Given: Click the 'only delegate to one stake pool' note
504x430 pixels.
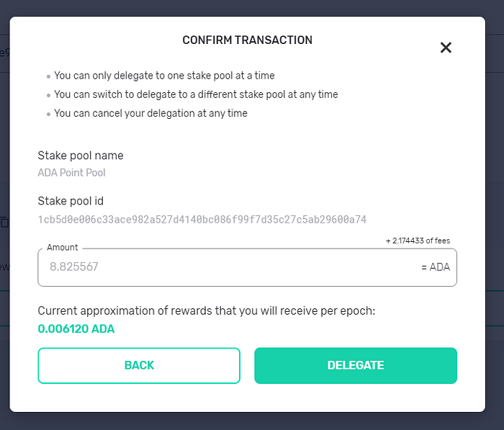Looking at the screenshot, I should tap(164, 76).
